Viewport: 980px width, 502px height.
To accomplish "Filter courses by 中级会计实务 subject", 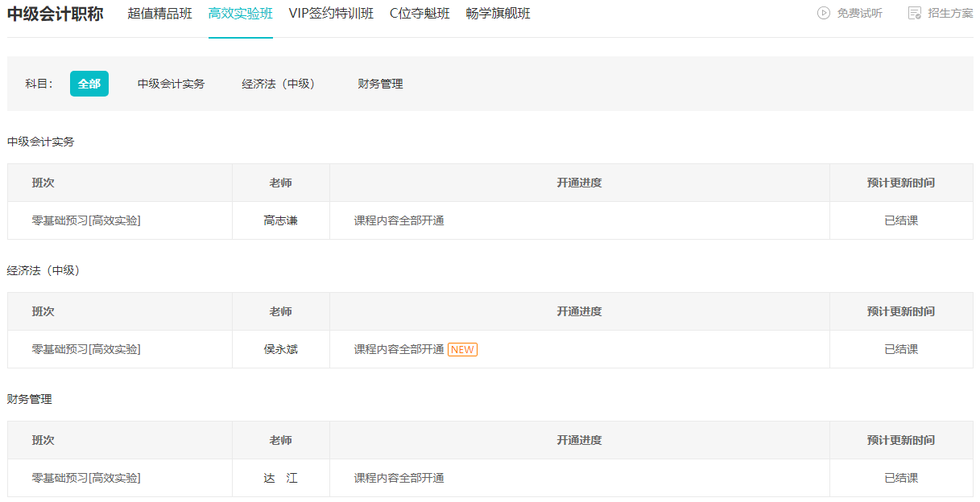I will pyautogui.click(x=171, y=84).
